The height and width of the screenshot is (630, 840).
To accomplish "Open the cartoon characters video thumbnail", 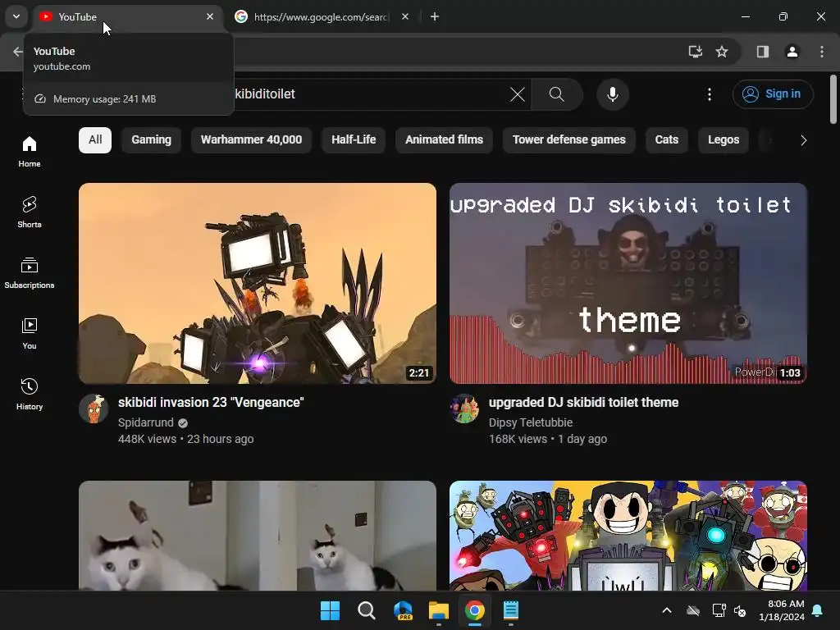I will (x=628, y=535).
